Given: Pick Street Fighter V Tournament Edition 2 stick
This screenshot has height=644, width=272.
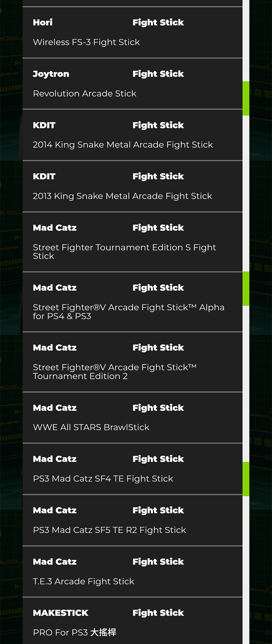Looking at the screenshot, I should pos(115,372).
